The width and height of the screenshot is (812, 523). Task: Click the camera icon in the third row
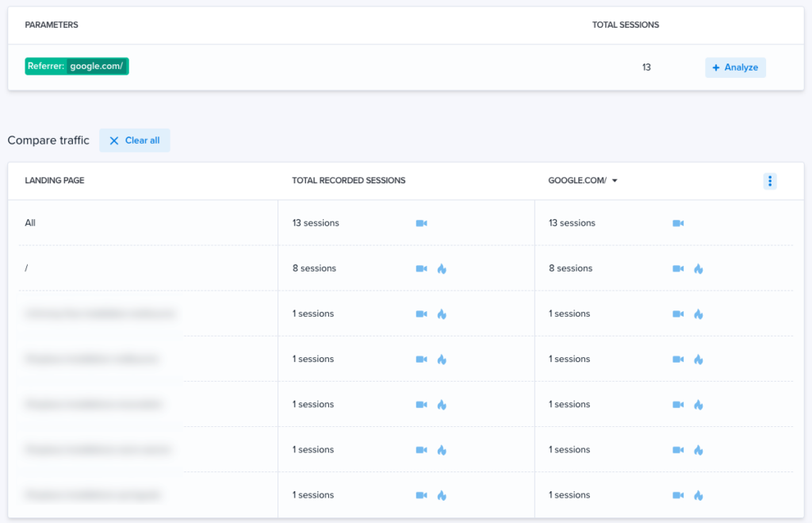(x=421, y=313)
